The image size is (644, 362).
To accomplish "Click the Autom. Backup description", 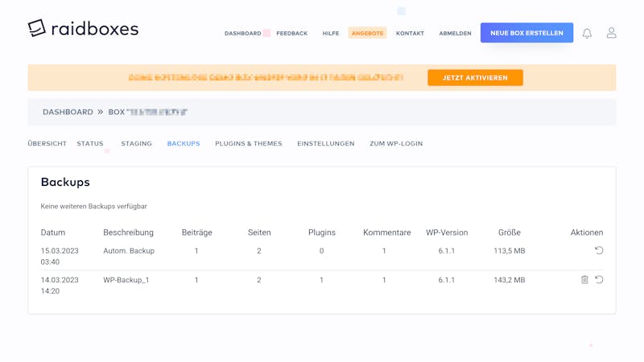I will click(129, 251).
